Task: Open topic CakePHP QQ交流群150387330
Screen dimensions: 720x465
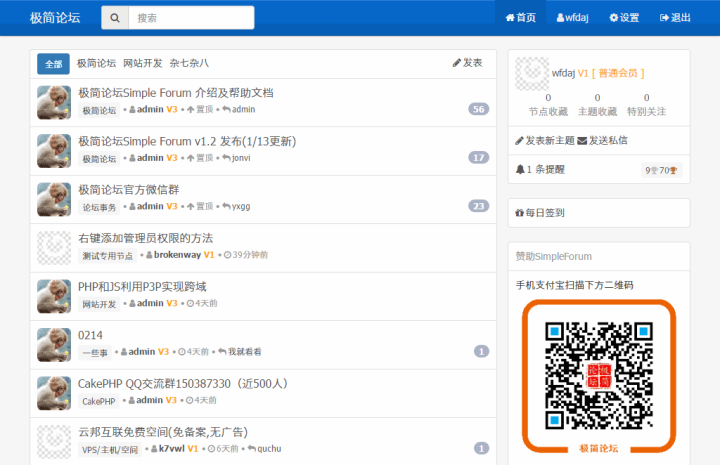Action: (183, 384)
